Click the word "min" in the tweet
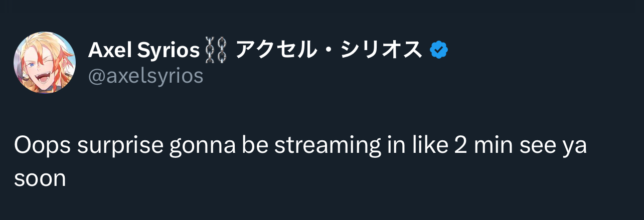The height and width of the screenshot is (220, 644). click(x=495, y=146)
